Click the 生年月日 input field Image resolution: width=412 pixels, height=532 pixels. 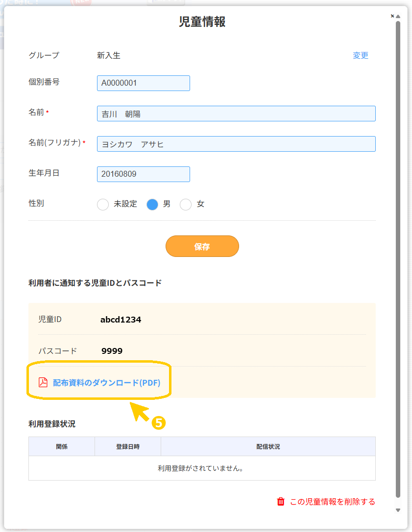(x=144, y=174)
